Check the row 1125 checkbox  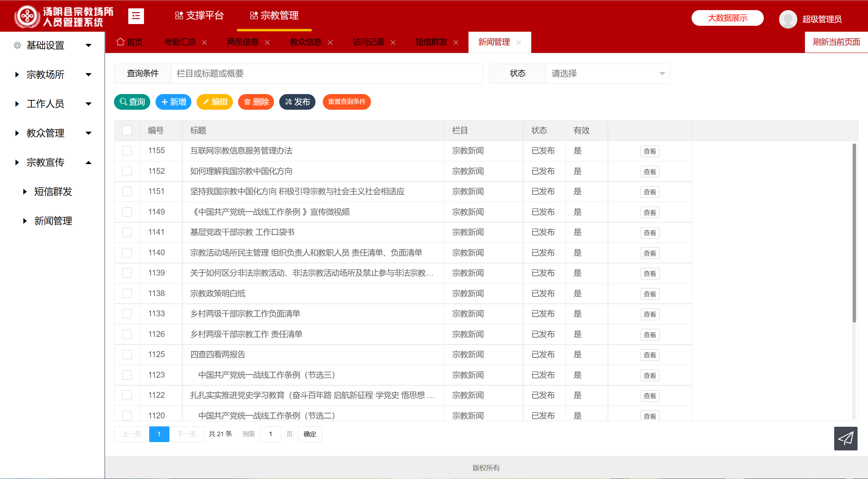coord(127,355)
